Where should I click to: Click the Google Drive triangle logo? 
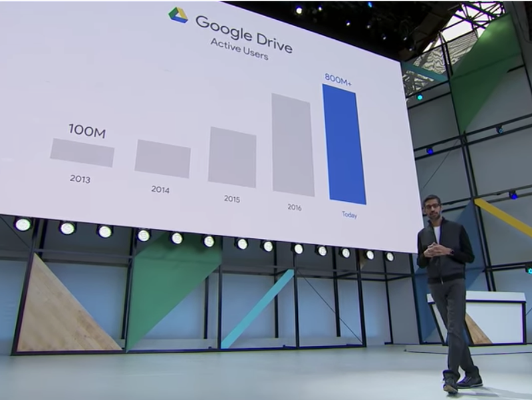click(x=178, y=15)
